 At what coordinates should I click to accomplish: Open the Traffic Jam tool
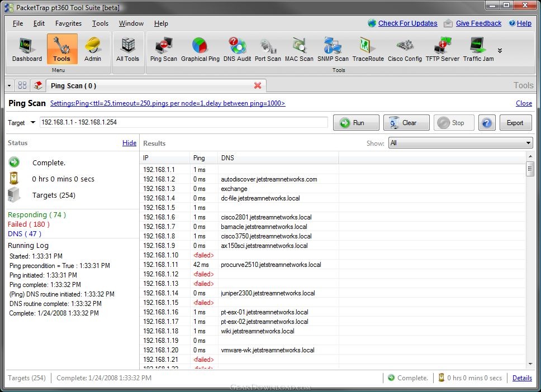tap(478, 50)
